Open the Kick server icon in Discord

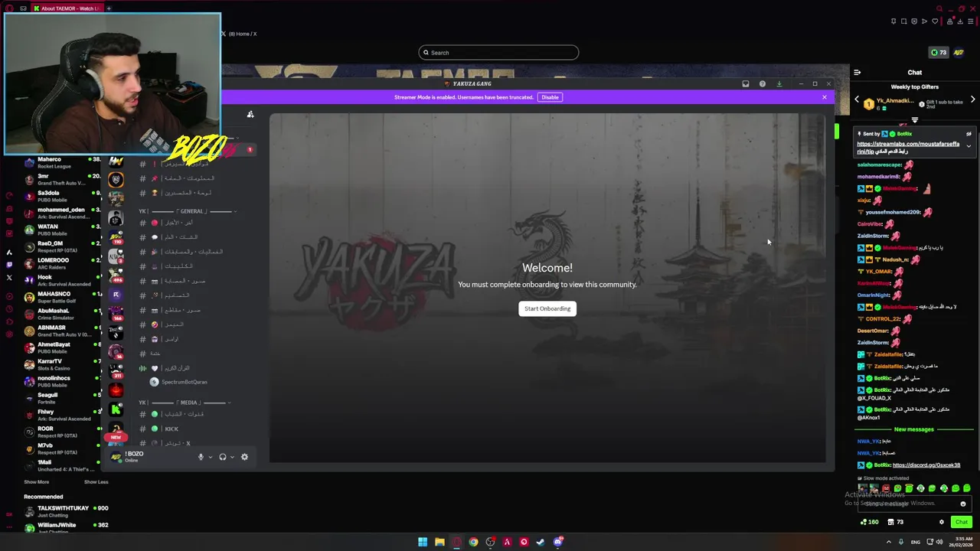coord(116,409)
